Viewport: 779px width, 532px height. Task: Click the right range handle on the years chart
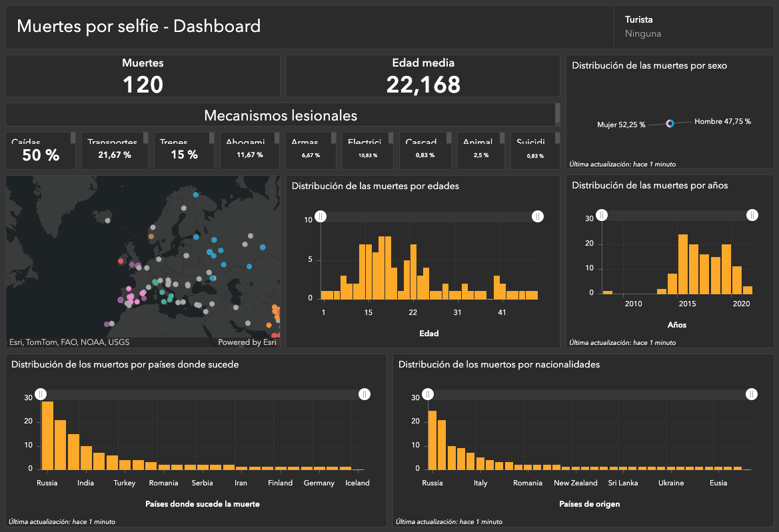(x=752, y=214)
